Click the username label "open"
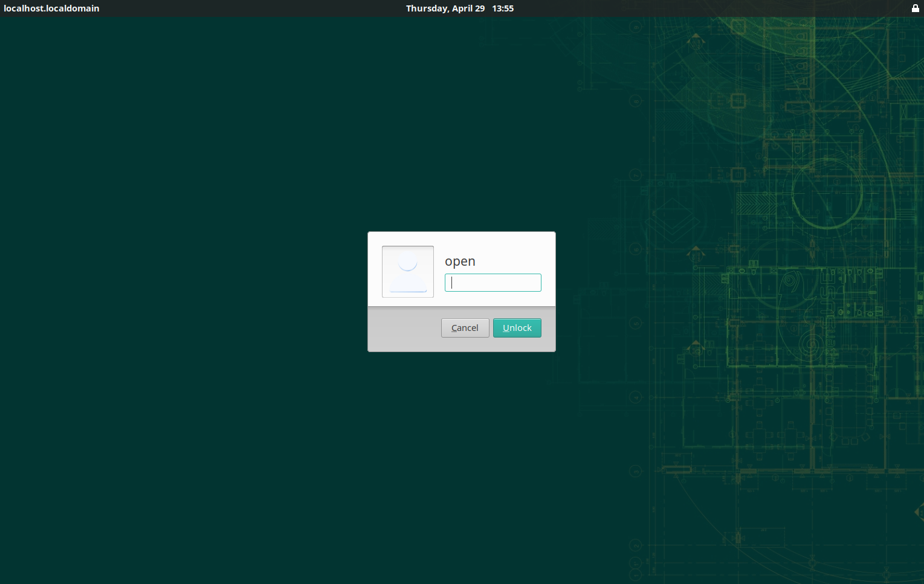The image size is (924, 584). (460, 262)
